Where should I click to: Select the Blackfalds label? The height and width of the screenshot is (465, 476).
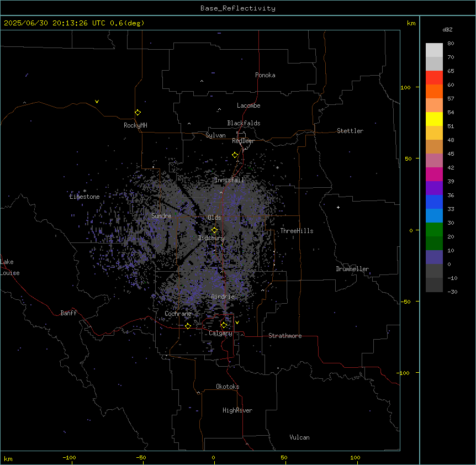pyautogui.click(x=244, y=123)
